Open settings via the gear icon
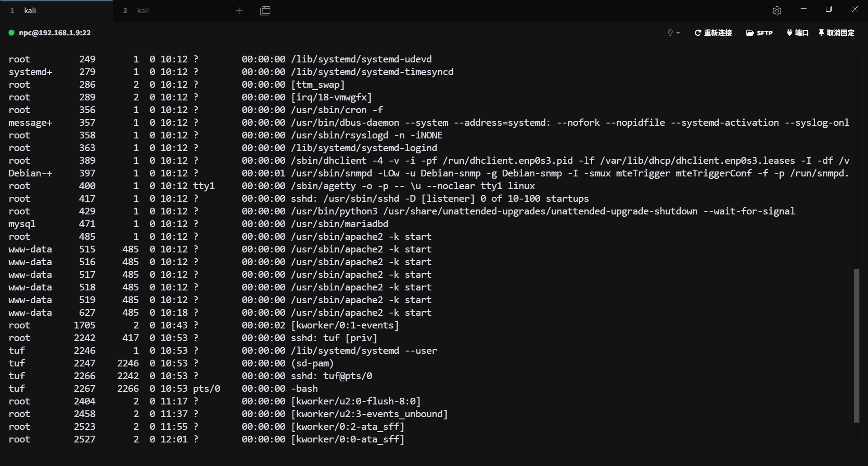The height and width of the screenshot is (466, 868). [x=777, y=11]
